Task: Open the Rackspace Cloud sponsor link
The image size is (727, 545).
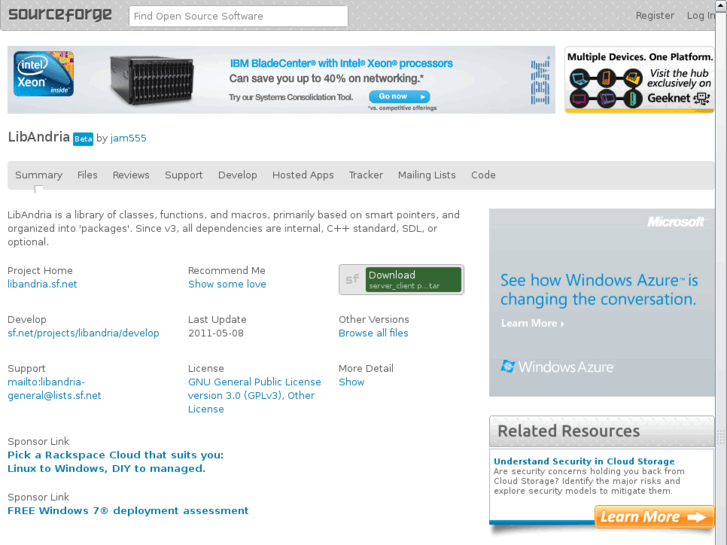Action: [115, 462]
